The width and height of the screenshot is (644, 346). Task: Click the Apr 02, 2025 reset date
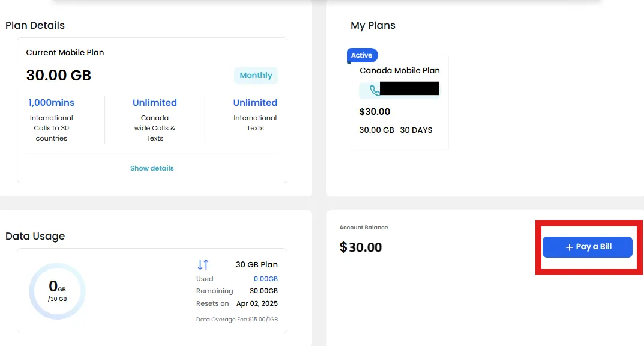(x=257, y=303)
